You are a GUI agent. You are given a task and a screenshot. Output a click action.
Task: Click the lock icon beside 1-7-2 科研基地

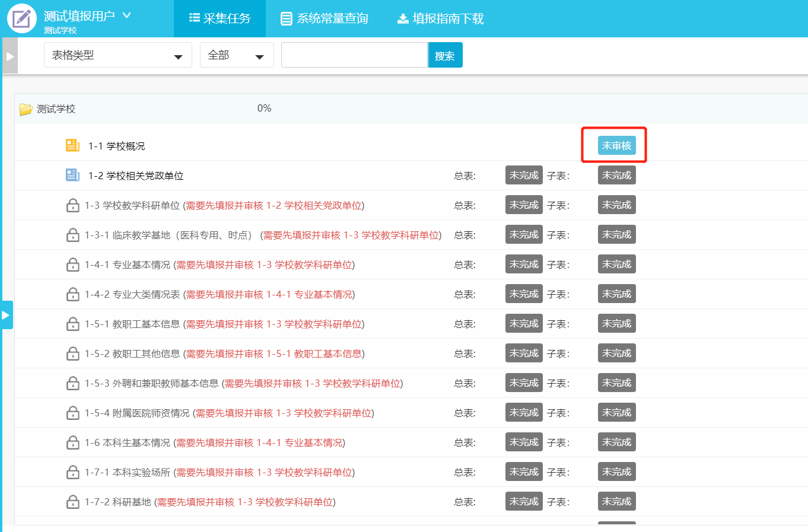point(72,502)
